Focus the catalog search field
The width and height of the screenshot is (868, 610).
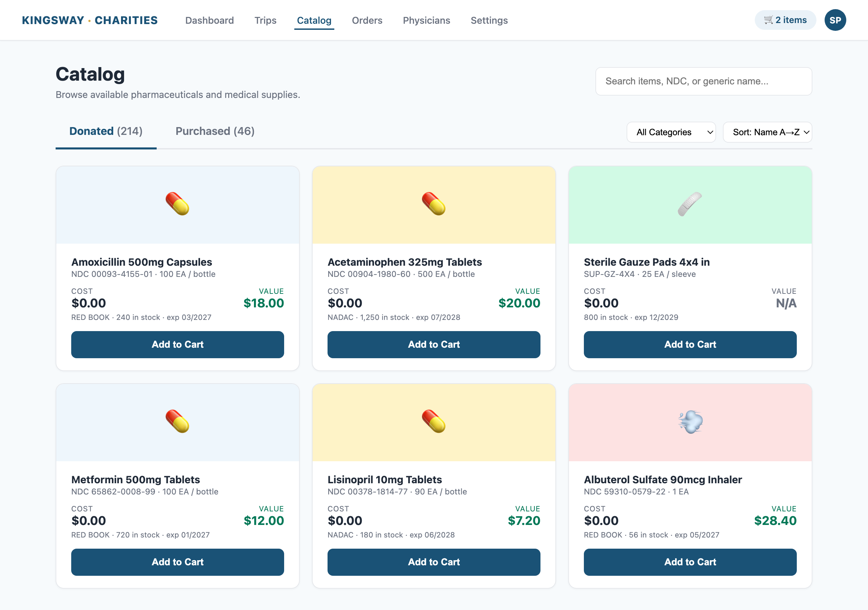[704, 81]
